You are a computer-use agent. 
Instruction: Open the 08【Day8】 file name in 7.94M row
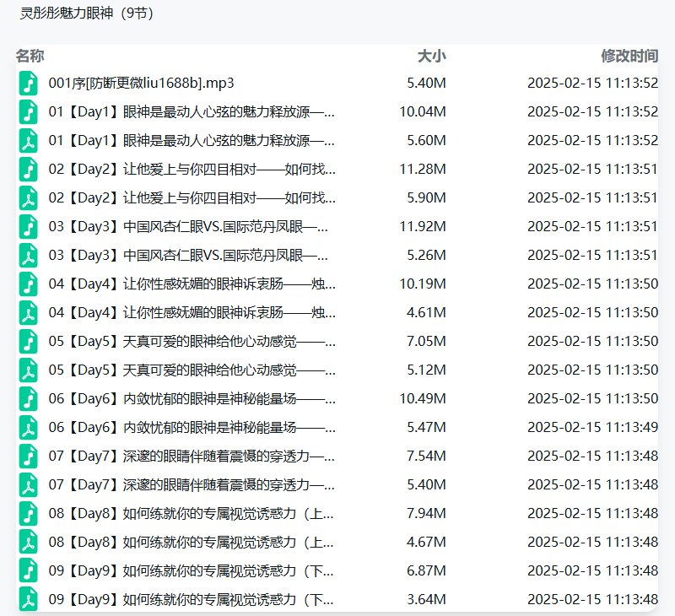click(x=192, y=514)
